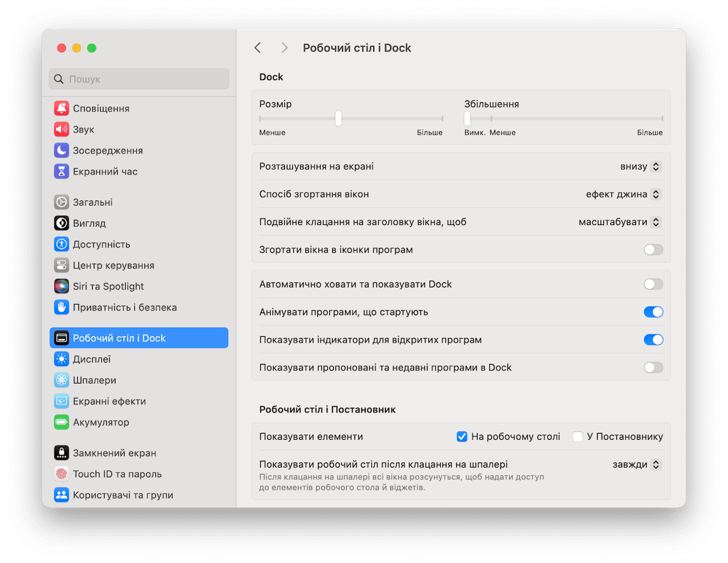
Task: Click the Сповіщення bell icon
Action: (x=62, y=108)
